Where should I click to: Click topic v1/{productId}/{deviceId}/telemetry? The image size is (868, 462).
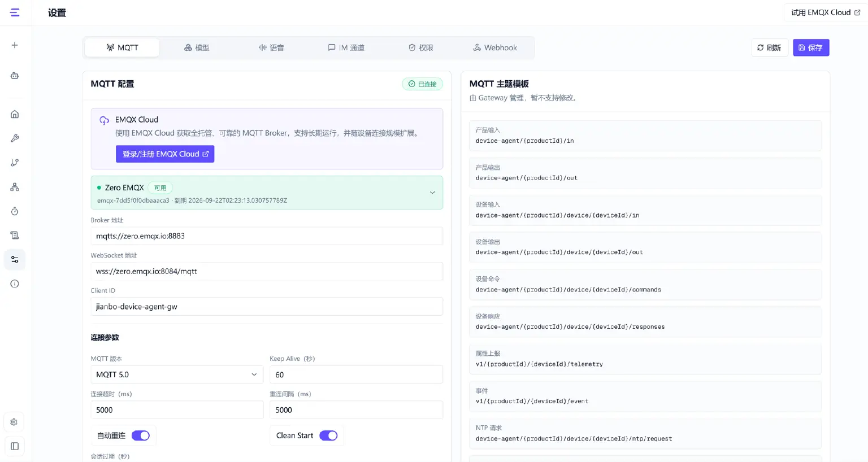point(539,364)
